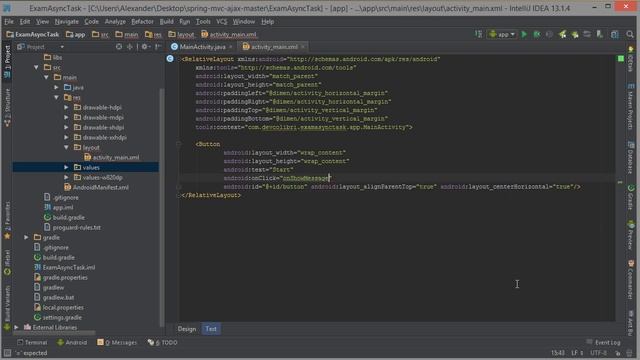This screenshot has width=640, height=360.
Task: Select gradle.properties file
Action: click(61, 278)
